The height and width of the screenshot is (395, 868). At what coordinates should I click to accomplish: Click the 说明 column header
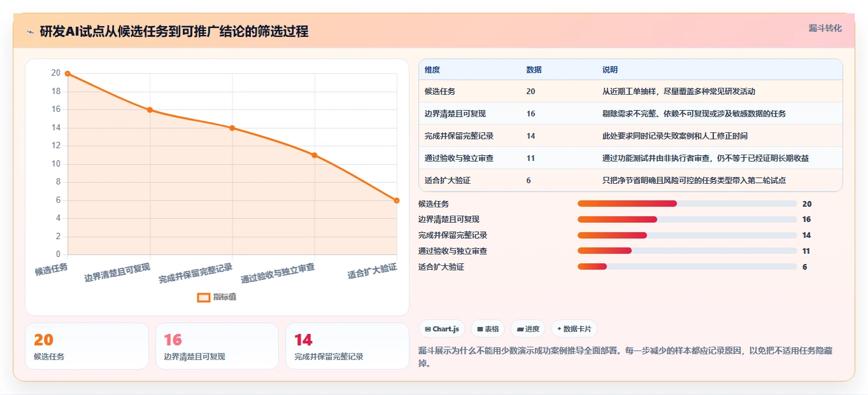coord(610,70)
